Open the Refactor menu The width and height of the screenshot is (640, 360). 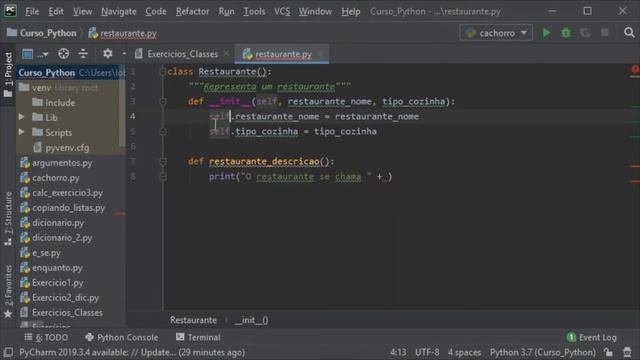point(192,11)
